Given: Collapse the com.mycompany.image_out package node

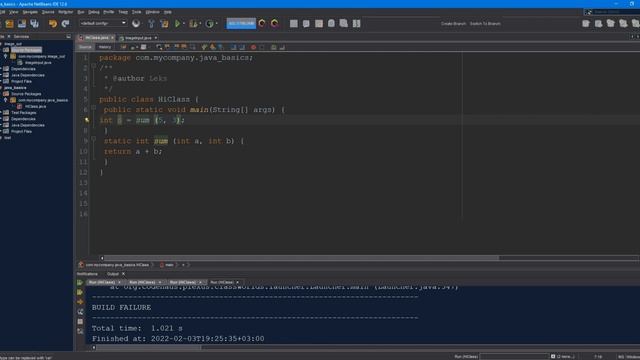Looking at the screenshot, I should point(5,56).
